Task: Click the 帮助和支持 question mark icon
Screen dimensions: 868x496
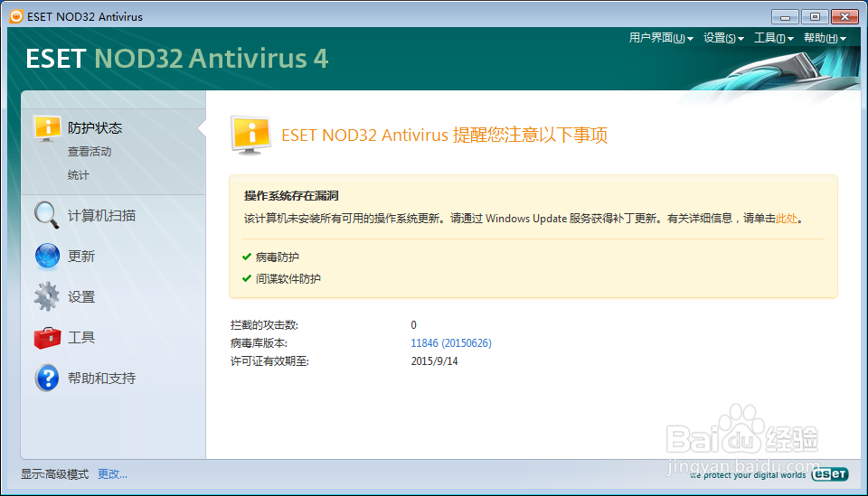Action: click(47, 379)
